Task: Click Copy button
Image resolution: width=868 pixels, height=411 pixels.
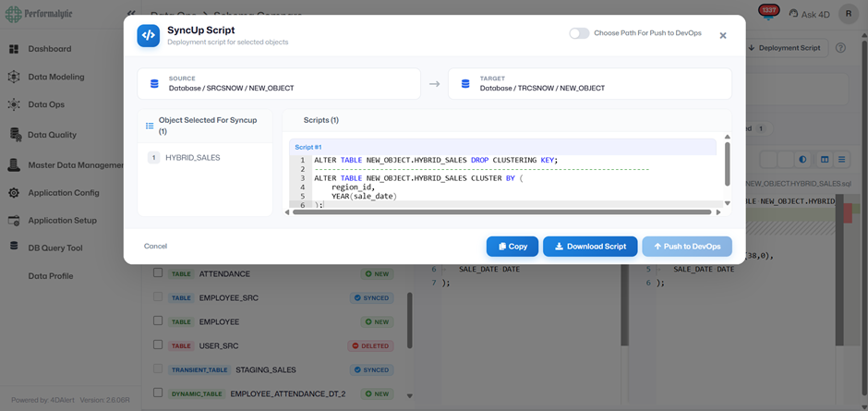Action: tap(512, 247)
